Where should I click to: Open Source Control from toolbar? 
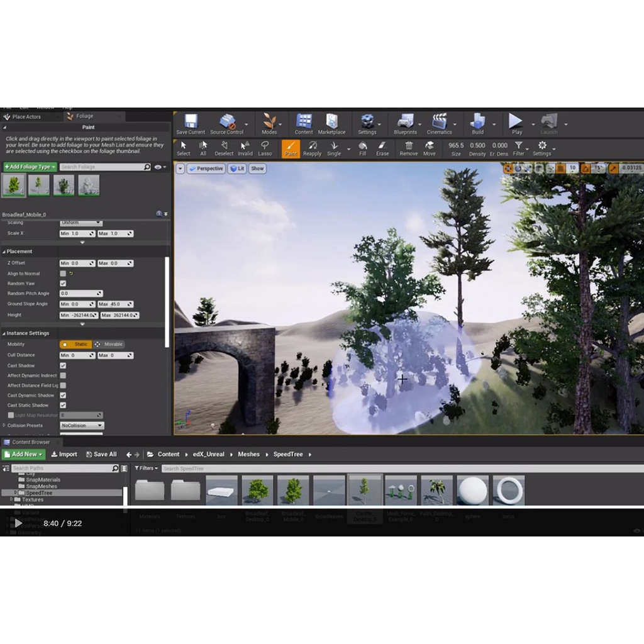[x=226, y=124]
